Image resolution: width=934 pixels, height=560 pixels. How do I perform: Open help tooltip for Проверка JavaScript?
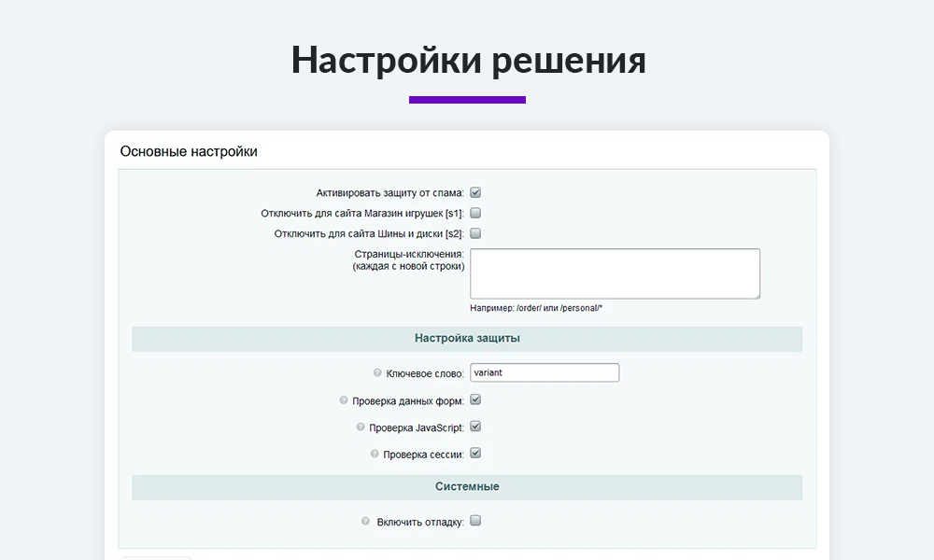360,427
